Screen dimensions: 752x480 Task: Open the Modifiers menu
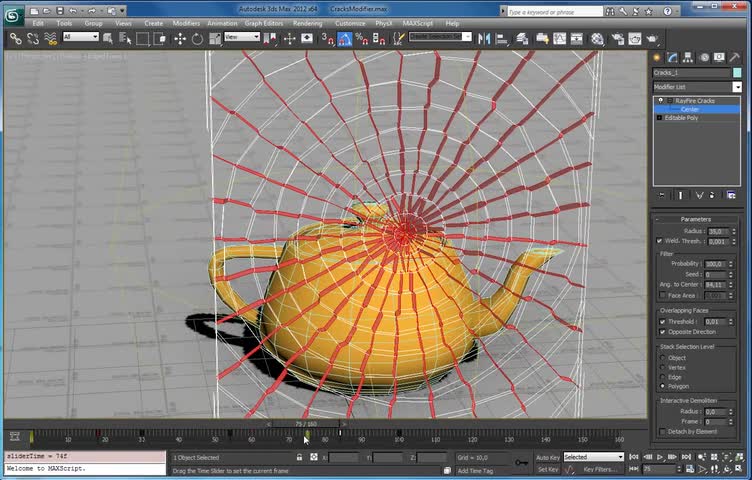click(x=186, y=23)
